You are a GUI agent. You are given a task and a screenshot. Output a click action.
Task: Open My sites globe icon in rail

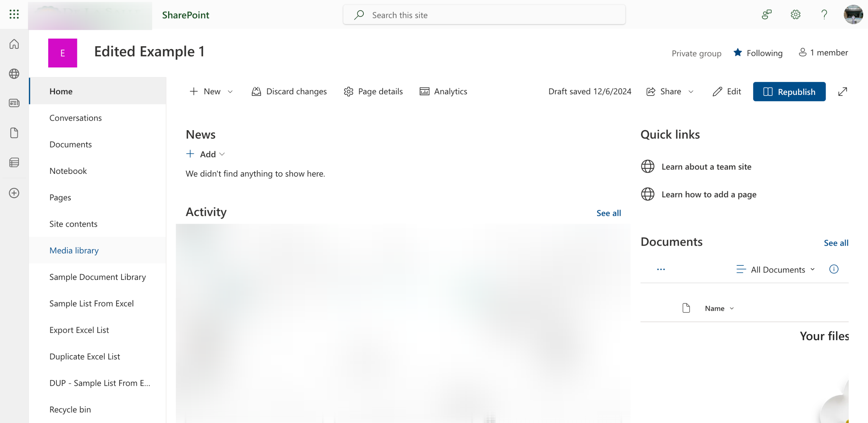[14, 74]
